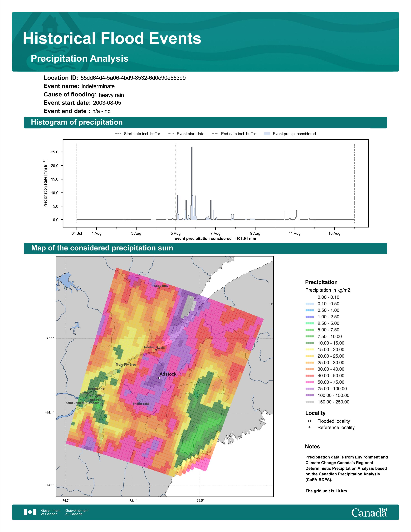
Task: Click the Event start date legend entry
Action: coord(186,134)
